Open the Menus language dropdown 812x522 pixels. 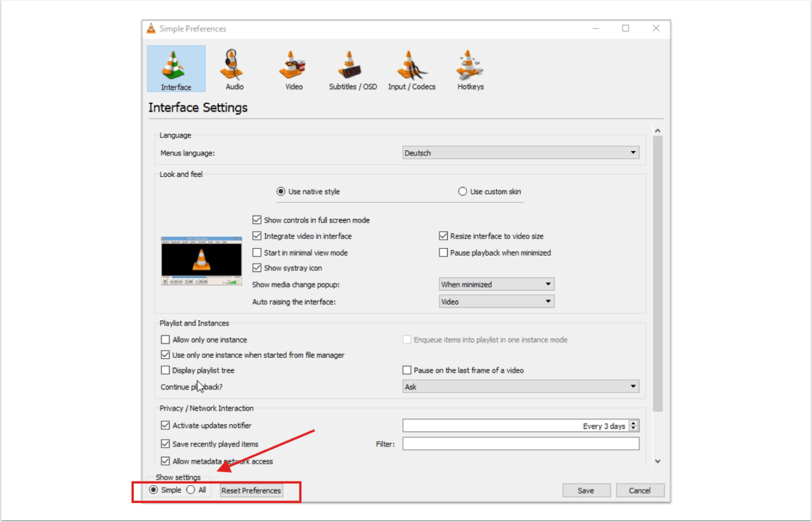[521, 153]
